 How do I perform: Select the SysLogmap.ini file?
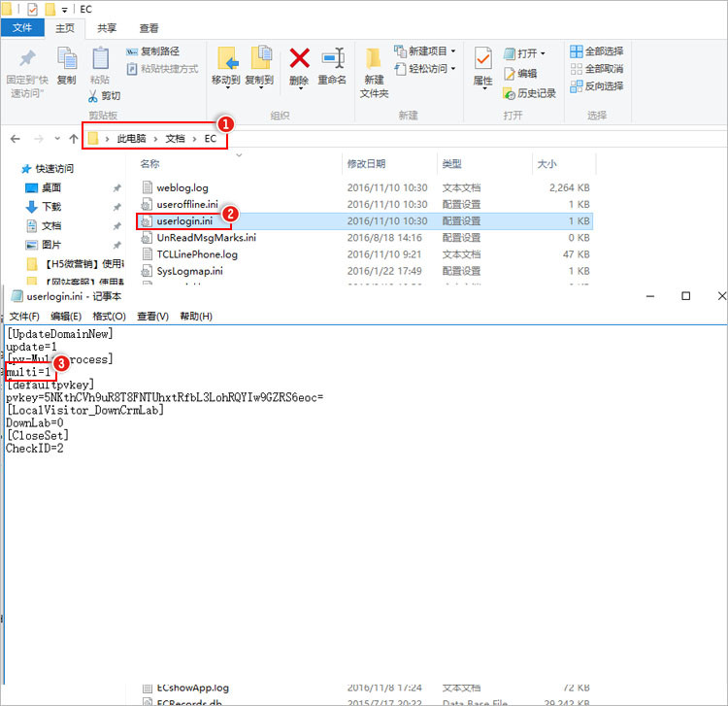[189, 271]
